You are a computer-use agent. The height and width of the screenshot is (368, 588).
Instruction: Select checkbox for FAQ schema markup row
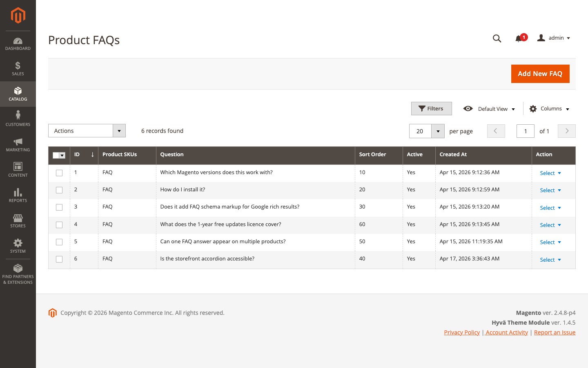coord(59,207)
